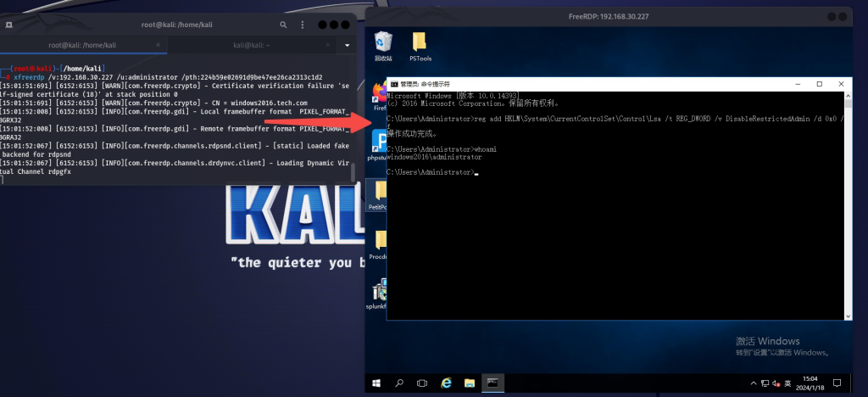This screenshot has width=868, height=397.
Task: Switch to the kali@kali: ~ terminal tab
Action: 251,46
